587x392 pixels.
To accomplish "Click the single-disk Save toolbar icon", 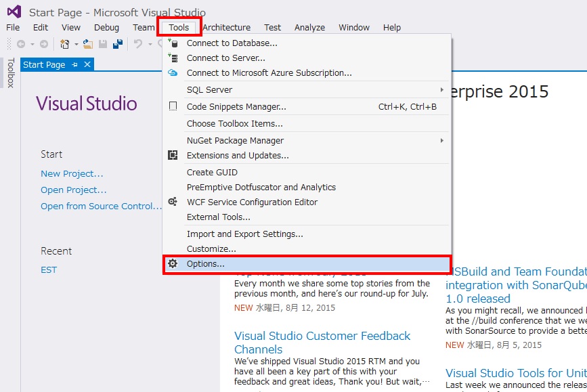I will point(103,44).
